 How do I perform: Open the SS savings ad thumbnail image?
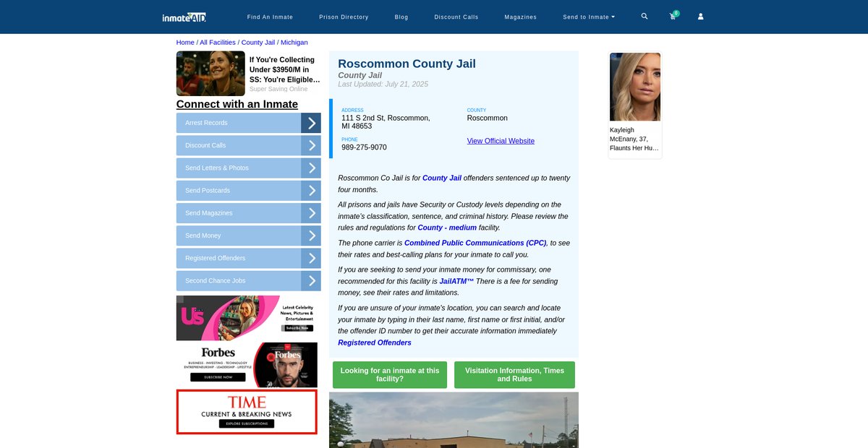click(x=210, y=74)
